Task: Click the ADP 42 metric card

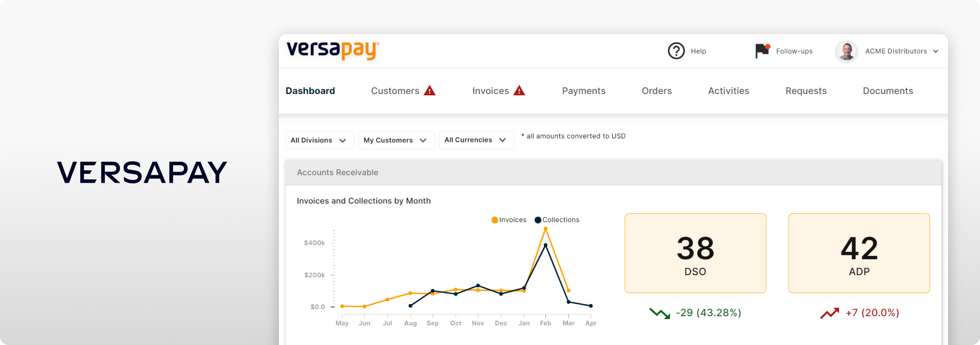Action: point(859,253)
